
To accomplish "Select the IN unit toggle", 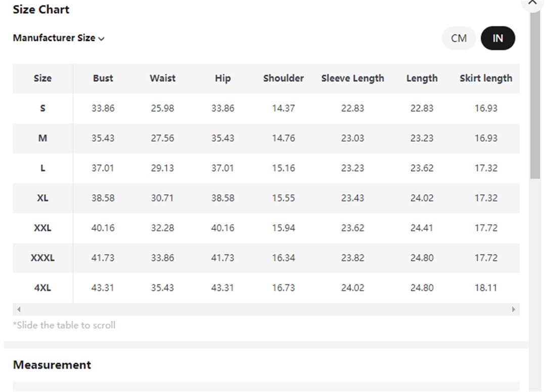I will click(x=497, y=38).
